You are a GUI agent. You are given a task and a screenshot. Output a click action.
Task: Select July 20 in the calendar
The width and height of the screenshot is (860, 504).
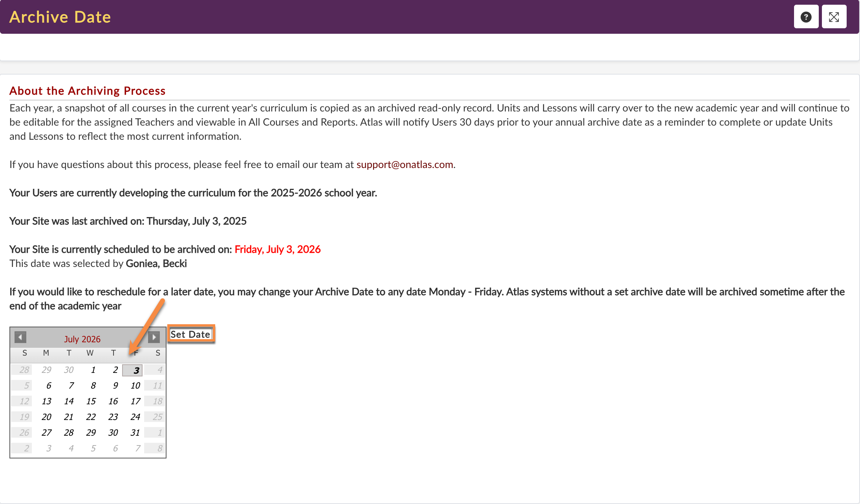46,417
